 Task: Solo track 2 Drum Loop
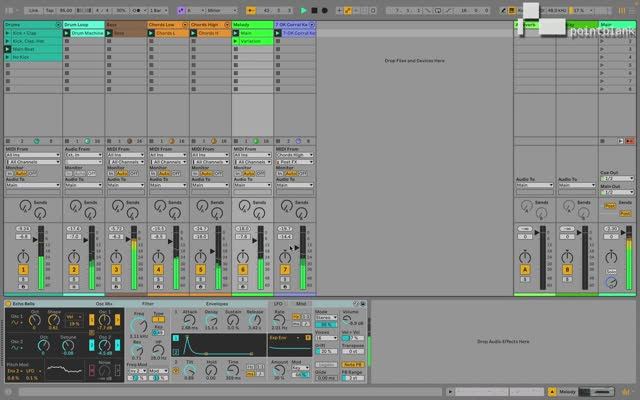pos(73,280)
